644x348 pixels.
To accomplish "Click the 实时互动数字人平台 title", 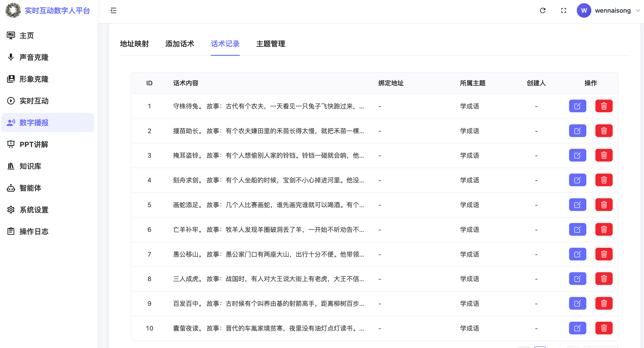I will click(57, 10).
